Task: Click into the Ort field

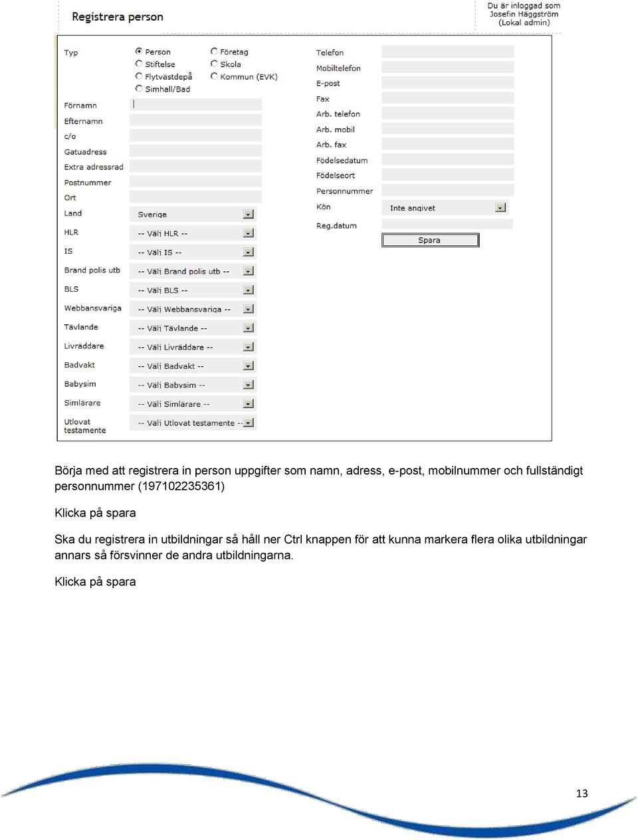Action: coord(195,197)
